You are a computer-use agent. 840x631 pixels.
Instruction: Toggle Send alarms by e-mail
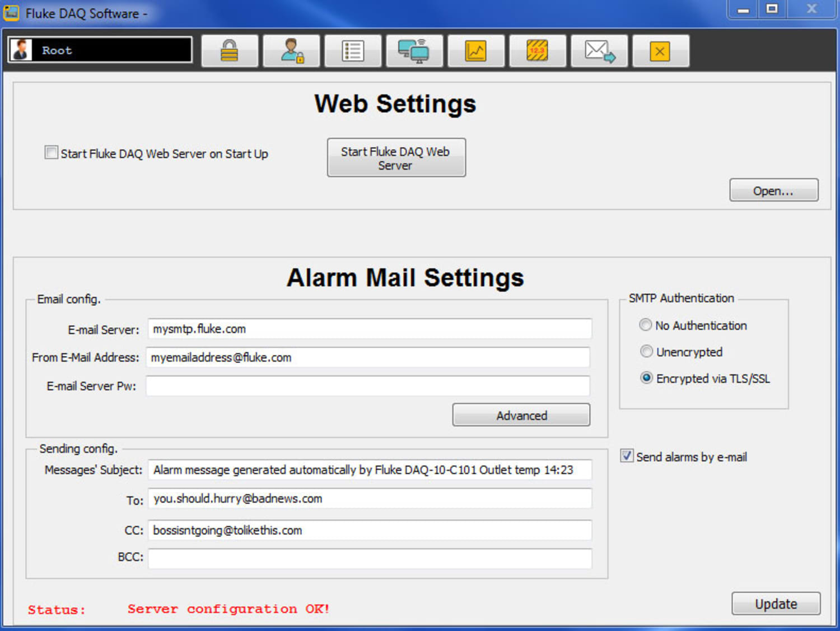coord(626,456)
